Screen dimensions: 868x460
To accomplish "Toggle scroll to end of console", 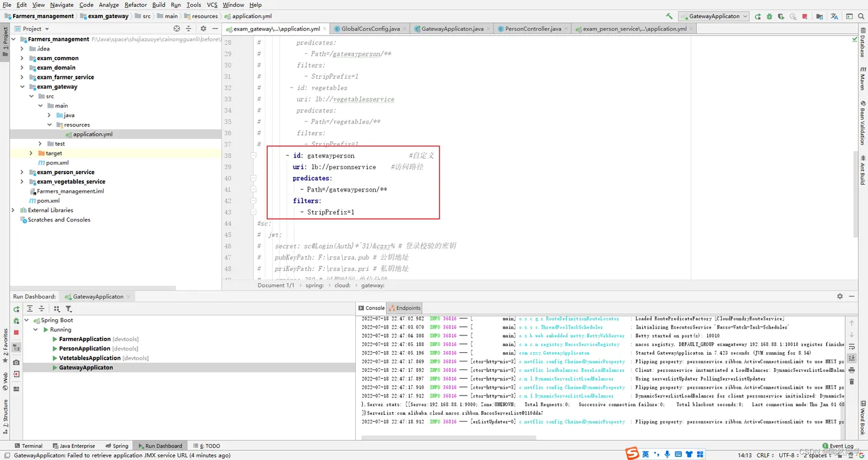I will click(x=852, y=358).
